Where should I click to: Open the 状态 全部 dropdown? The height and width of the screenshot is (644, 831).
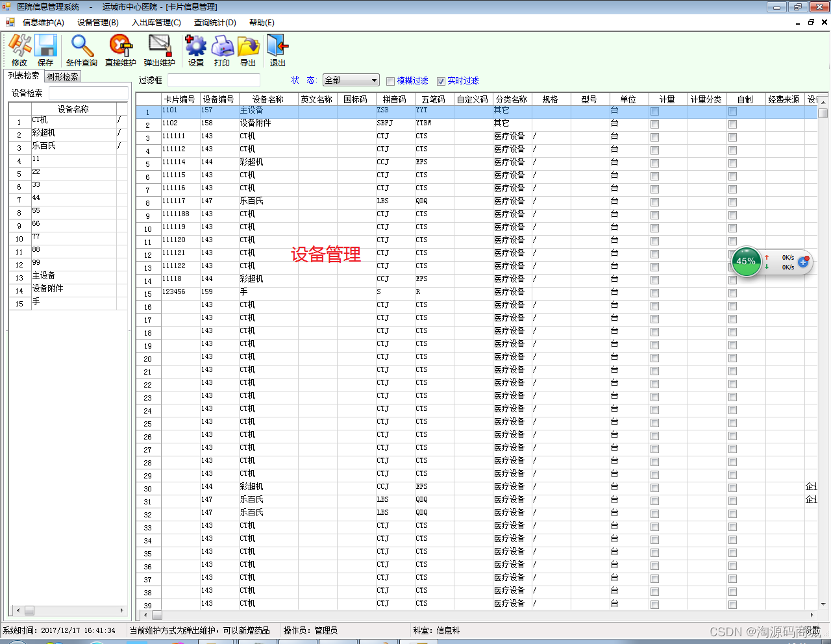(x=351, y=80)
